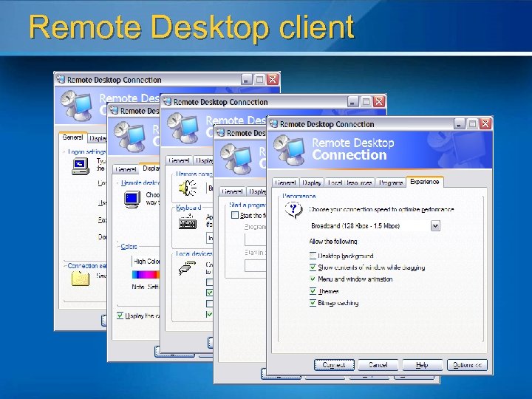Click the yellow folder connection settings icon
The width and height of the screenshot is (532, 399).
[81, 279]
